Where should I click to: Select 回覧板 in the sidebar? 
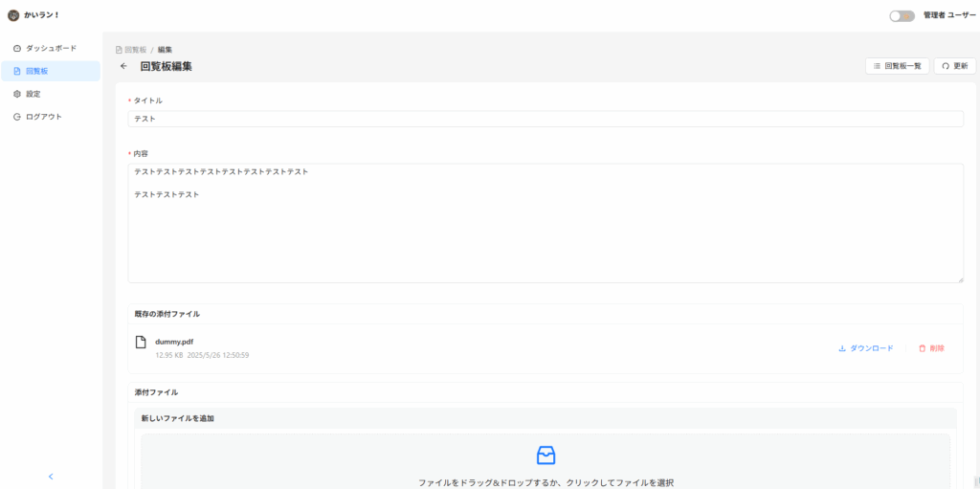(x=51, y=71)
